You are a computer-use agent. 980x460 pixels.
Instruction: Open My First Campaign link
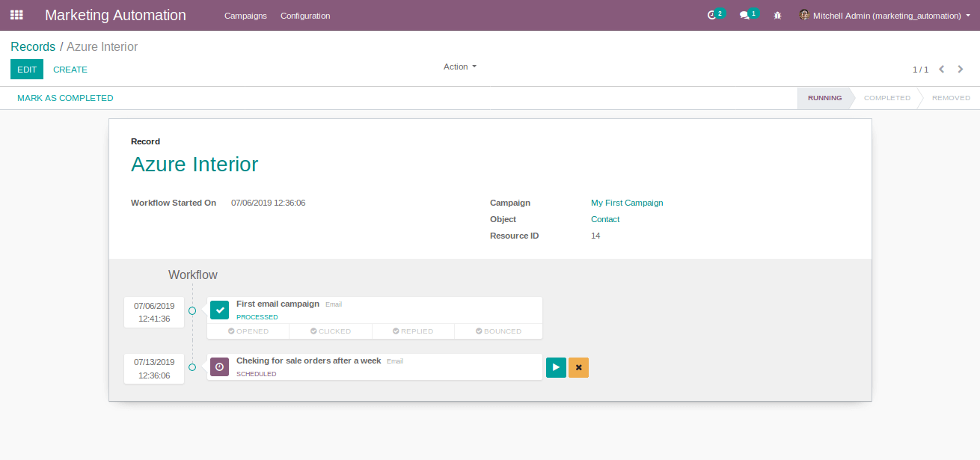click(x=627, y=203)
